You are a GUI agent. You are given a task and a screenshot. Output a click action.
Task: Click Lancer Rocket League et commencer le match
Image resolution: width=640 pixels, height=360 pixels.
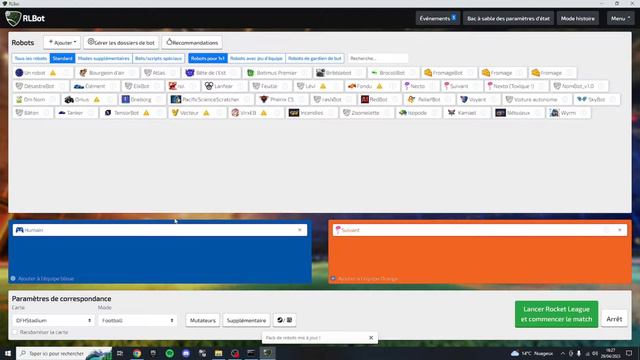pyautogui.click(x=556, y=314)
